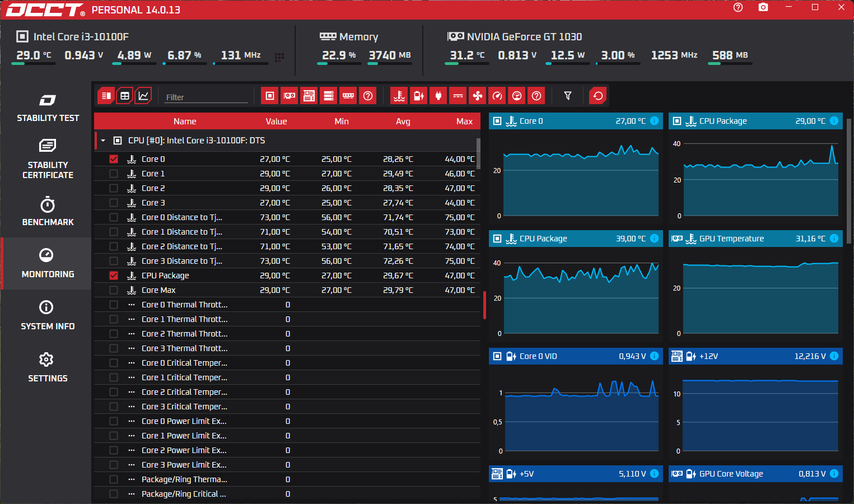Toggle the motherboard hardware filter icon
854x504 pixels.
tap(309, 96)
